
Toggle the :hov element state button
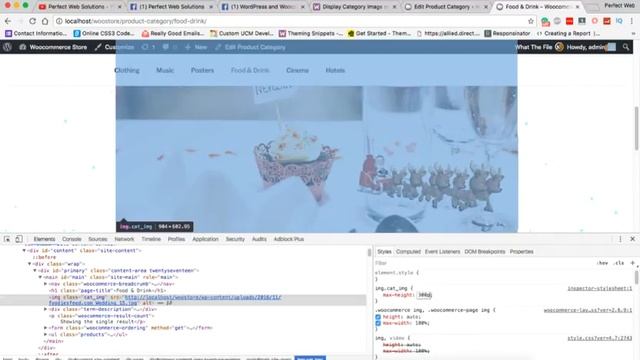pos(602,263)
